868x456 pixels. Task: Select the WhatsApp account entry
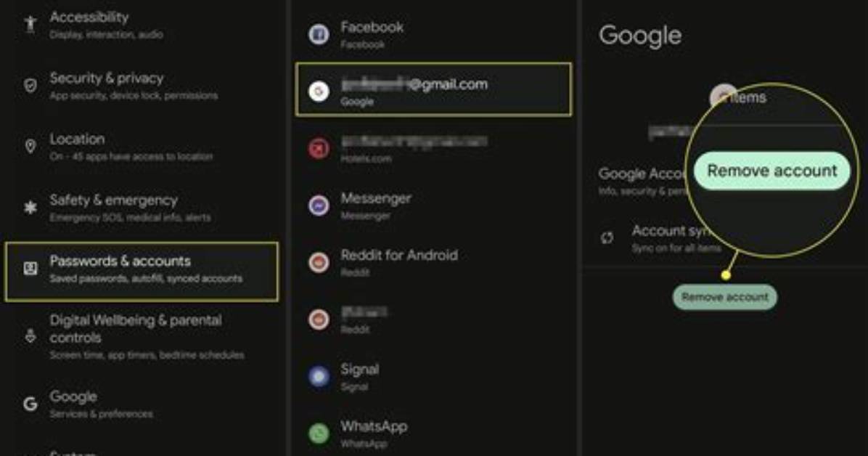pos(434,433)
